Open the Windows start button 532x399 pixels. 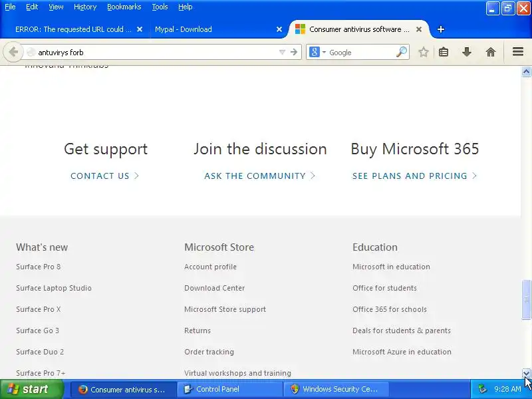tap(32, 389)
